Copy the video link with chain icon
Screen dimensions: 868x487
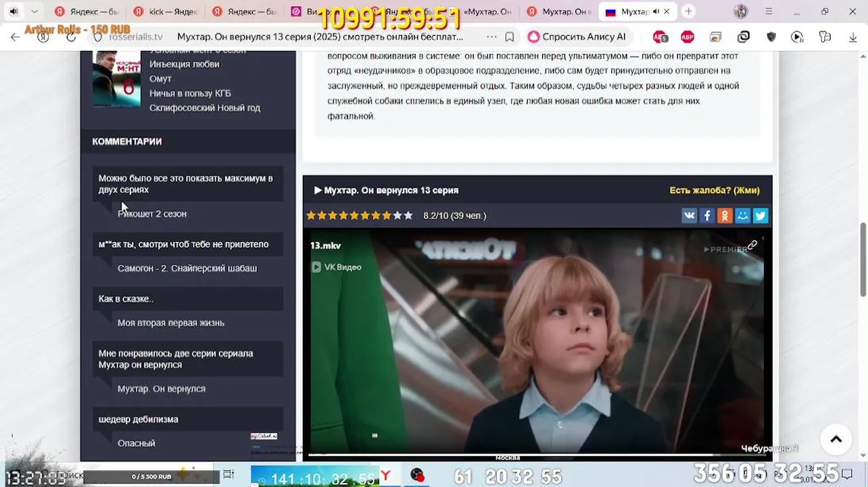point(752,245)
